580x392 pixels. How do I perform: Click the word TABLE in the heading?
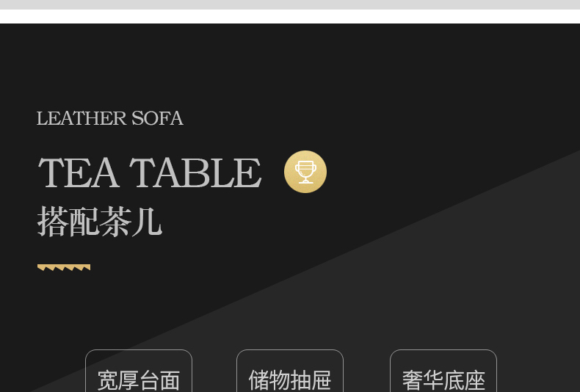point(195,173)
